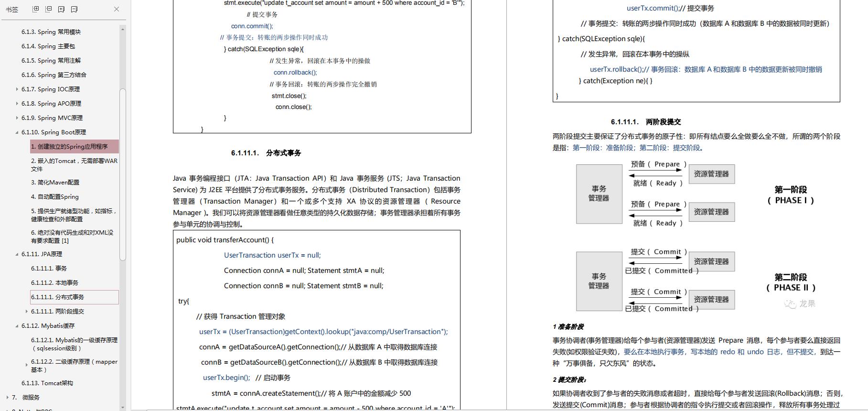Go to bookmark 4. 自动配置Spring
This screenshot has width=868, height=411.
coord(55,196)
